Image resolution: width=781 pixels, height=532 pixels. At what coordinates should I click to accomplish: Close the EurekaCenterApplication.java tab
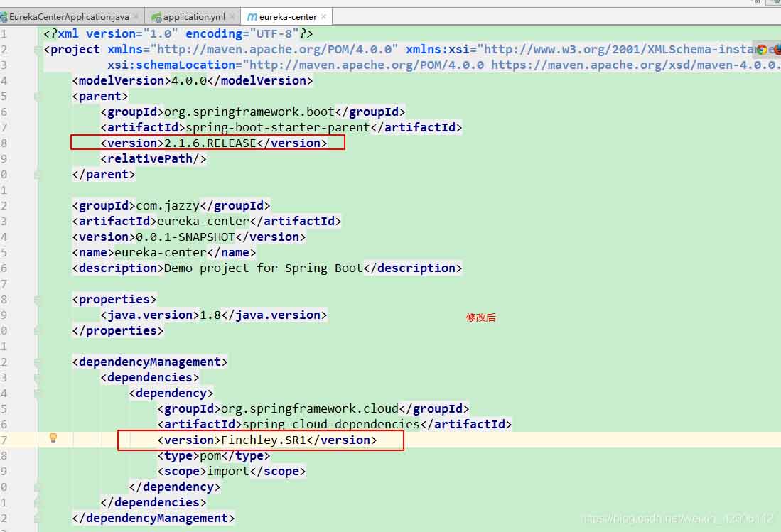coord(136,17)
